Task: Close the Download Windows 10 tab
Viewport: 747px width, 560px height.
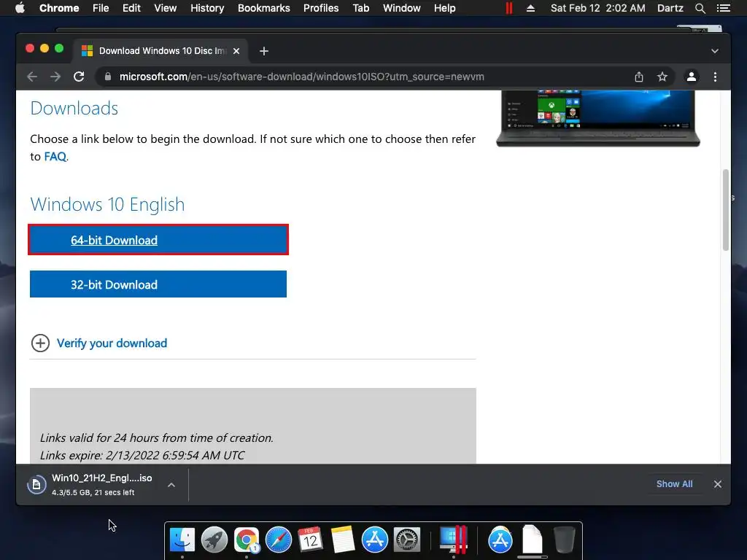Action: click(x=236, y=51)
